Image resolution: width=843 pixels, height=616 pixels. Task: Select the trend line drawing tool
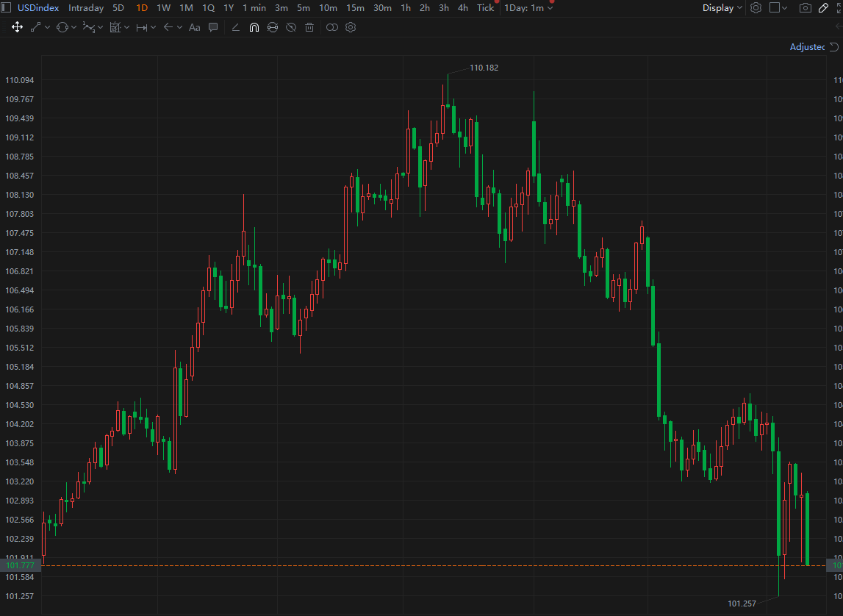[x=36, y=27]
